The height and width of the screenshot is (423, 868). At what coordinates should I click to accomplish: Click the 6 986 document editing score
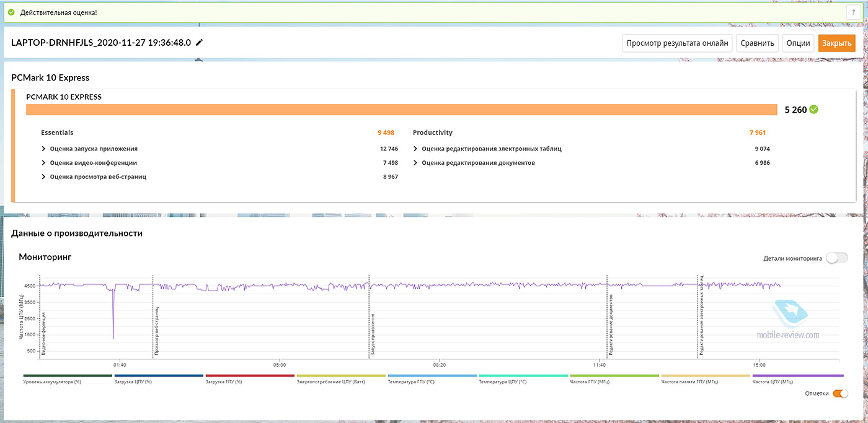762,163
